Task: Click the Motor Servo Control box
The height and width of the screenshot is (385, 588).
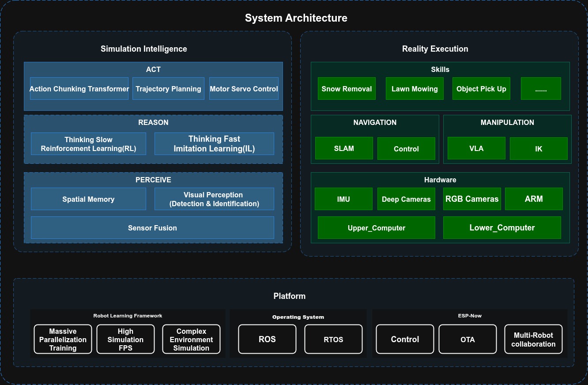Action: tap(244, 89)
